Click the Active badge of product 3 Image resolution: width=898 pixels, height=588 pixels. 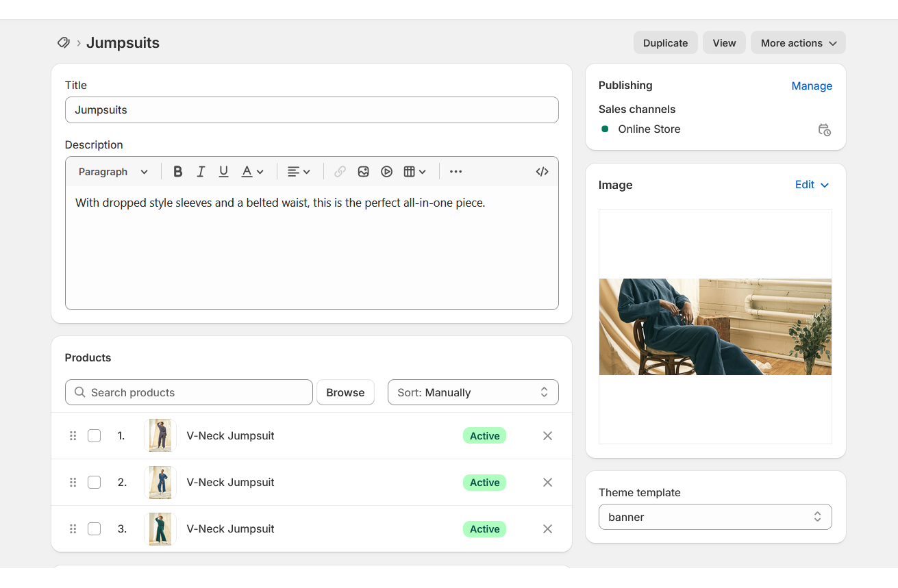click(x=484, y=529)
